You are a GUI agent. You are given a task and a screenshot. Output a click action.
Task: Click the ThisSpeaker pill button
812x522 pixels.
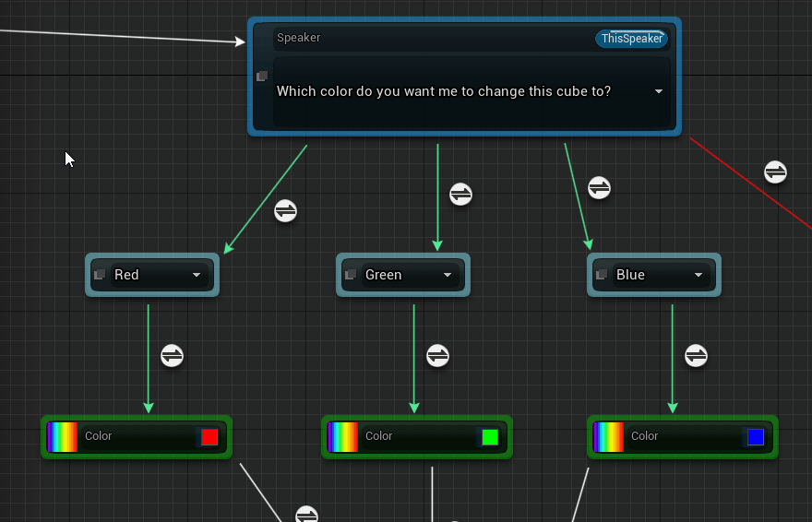pos(631,38)
